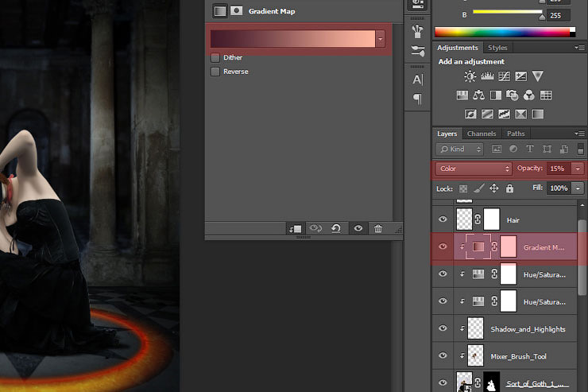588x392 pixels.
Task: Switch to the Channels tab
Action: point(482,134)
